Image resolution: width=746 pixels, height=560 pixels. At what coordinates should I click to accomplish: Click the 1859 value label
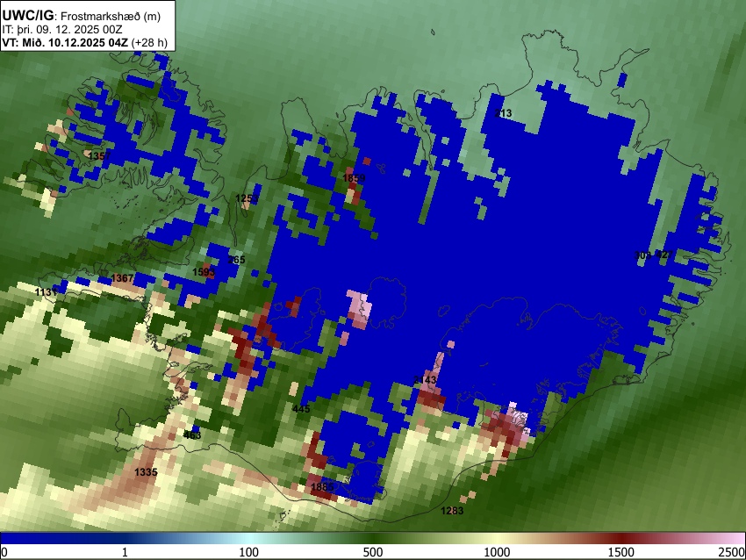click(354, 178)
